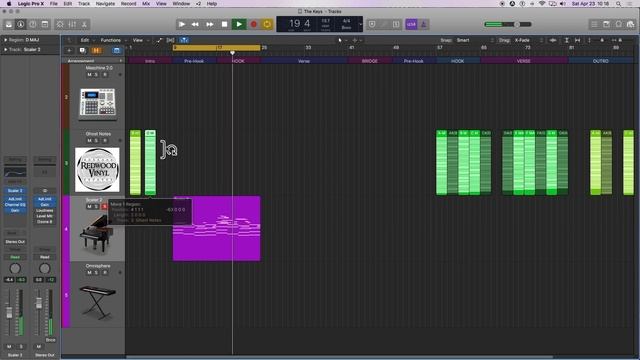Image resolution: width=640 pixels, height=360 pixels.
Task: Select the BRIDGE arrangement marker
Action: tap(370, 61)
